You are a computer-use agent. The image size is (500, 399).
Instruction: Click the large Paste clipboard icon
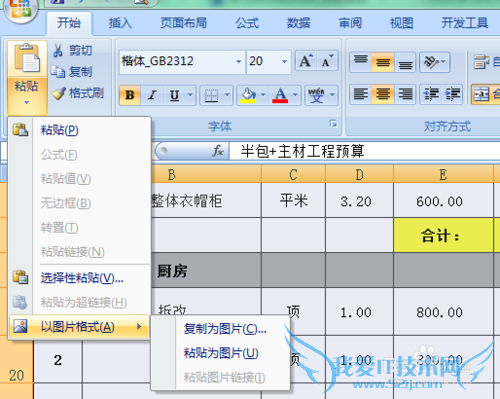(27, 58)
